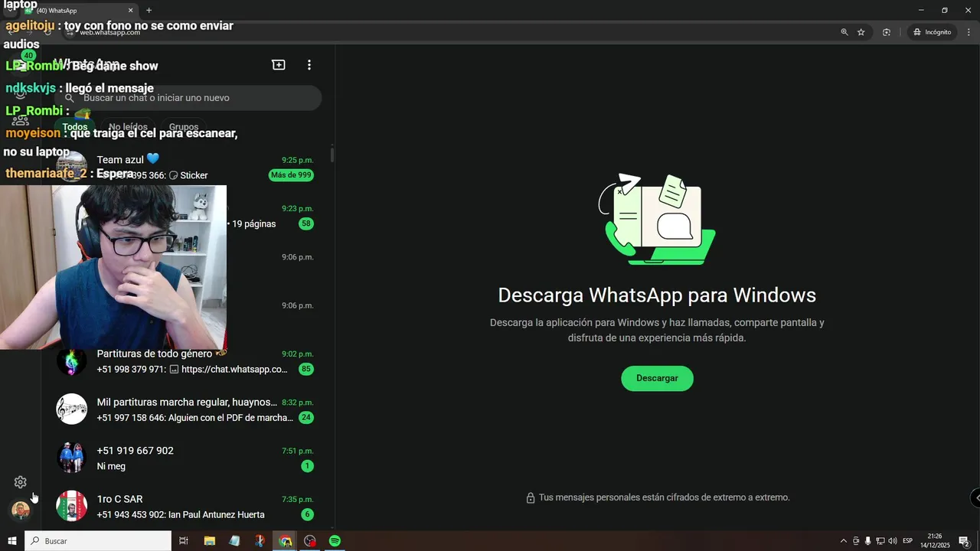Open Task View on the taskbar
This screenshot has height=551, width=980.
click(x=184, y=541)
